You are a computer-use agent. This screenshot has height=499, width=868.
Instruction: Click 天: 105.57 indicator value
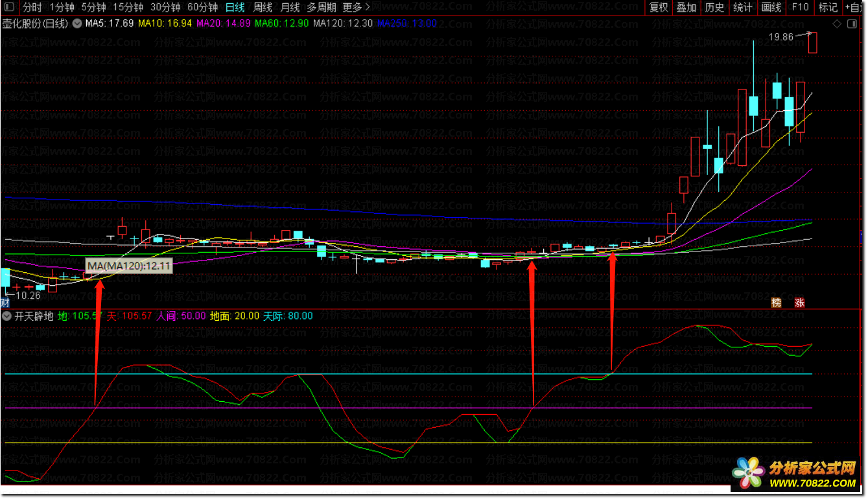click(x=130, y=316)
